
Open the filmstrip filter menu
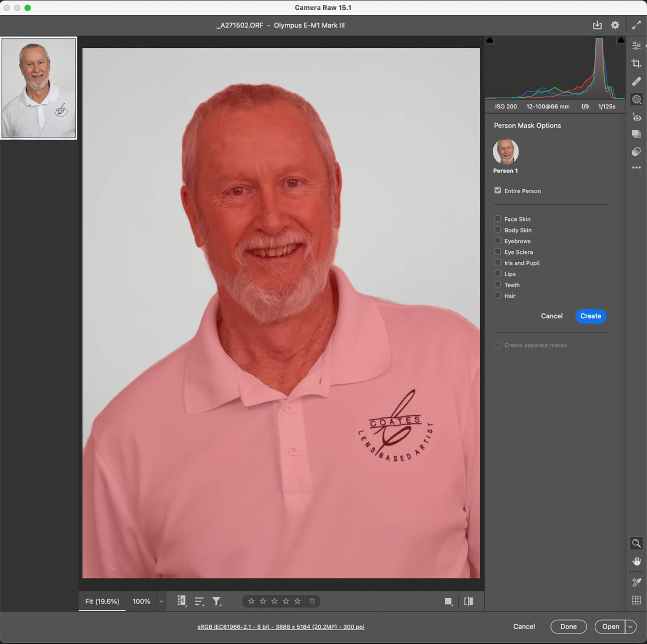(217, 602)
